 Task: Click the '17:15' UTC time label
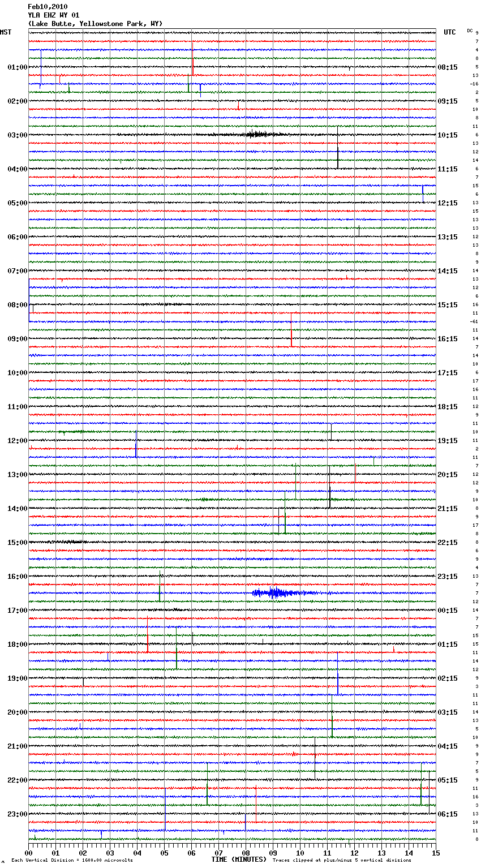(448, 373)
